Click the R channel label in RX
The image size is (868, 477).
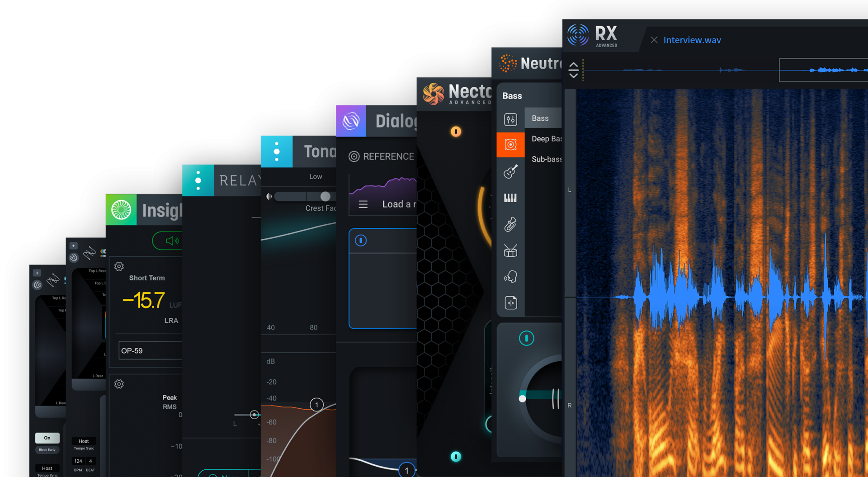(x=570, y=406)
